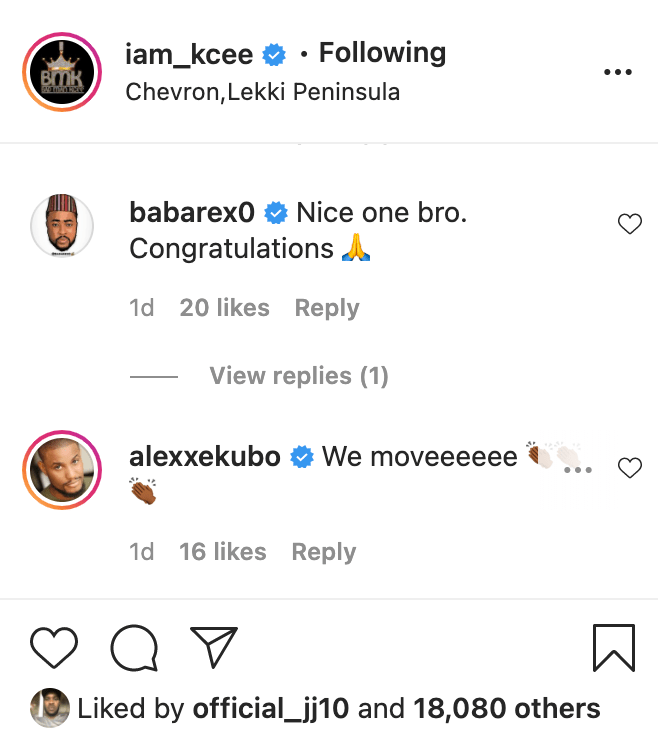Show the 20 likes on babarex0's comment

pyautogui.click(x=224, y=308)
